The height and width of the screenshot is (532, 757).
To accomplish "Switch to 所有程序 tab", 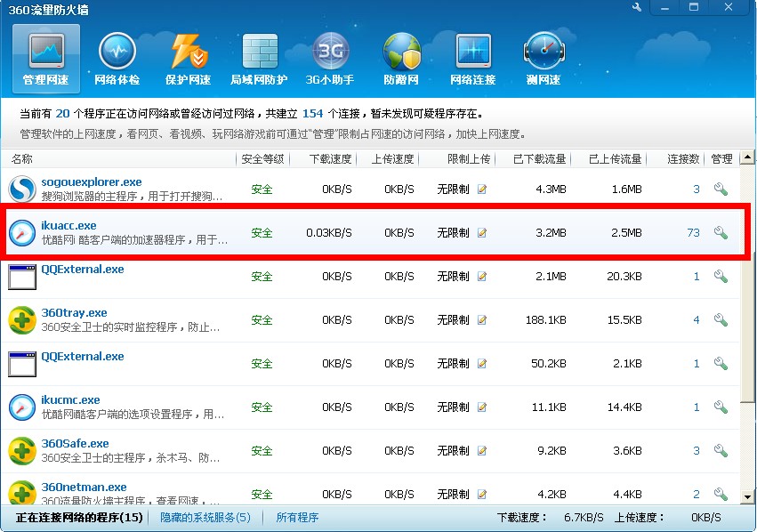I will 297,518.
